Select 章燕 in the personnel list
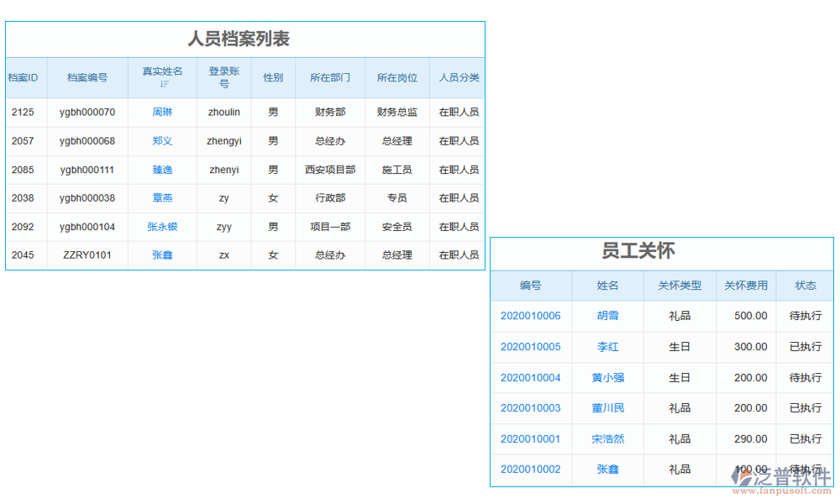 click(x=161, y=197)
